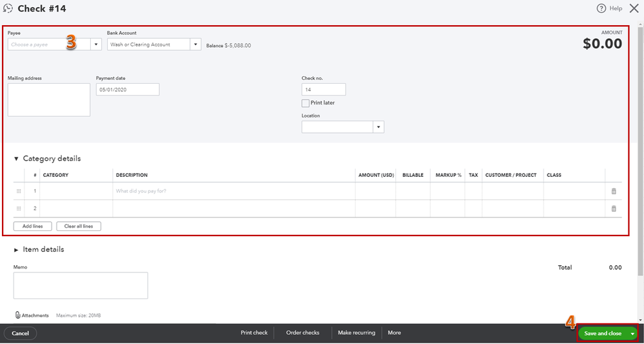644x344 pixels.
Task: Click the Mailing address text box
Action: click(x=49, y=100)
